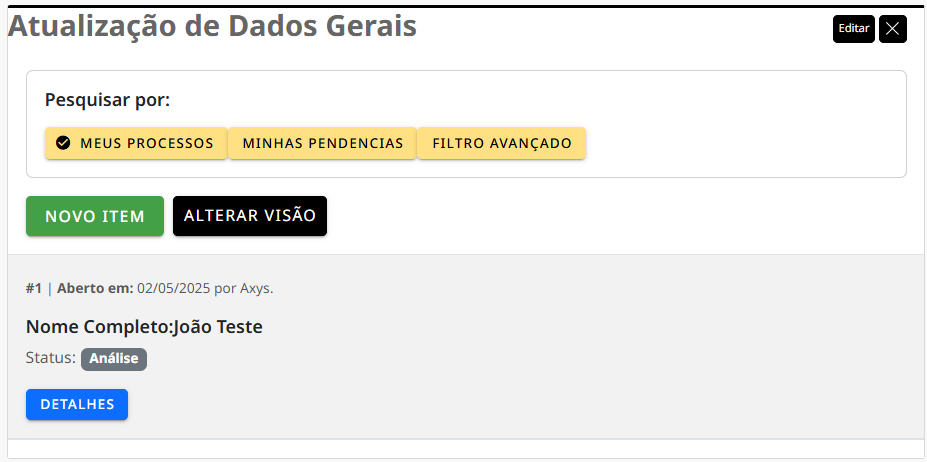Open the Filtro Avançado filter options
This screenshot has height=462, width=927.
tap(502, 143)
